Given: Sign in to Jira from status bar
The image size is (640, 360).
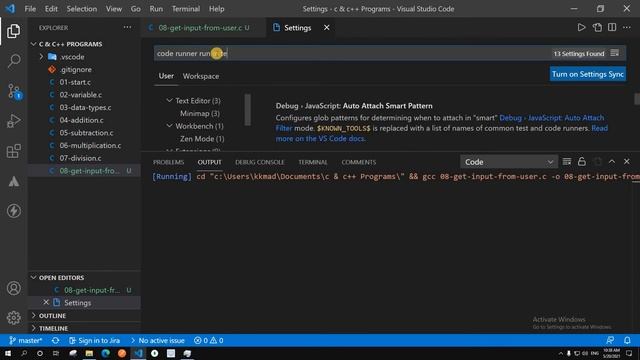Looking at the screenshot, I should coord(94,340).
